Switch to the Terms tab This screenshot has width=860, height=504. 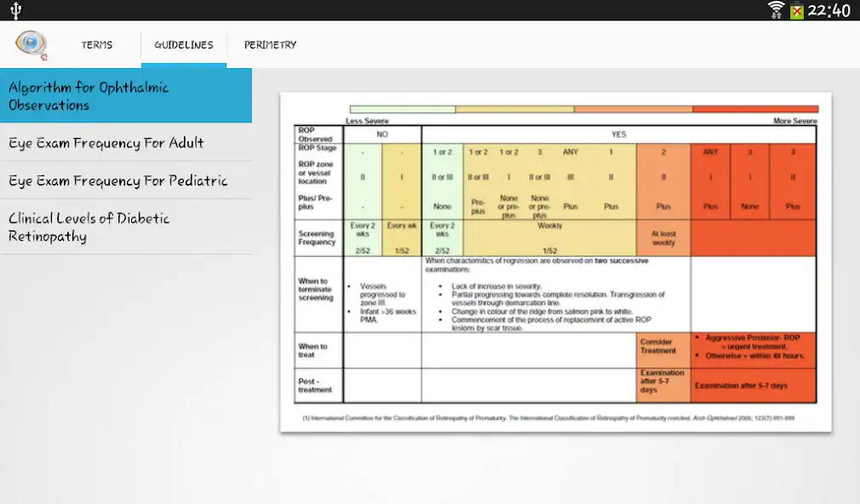[97, 45]
